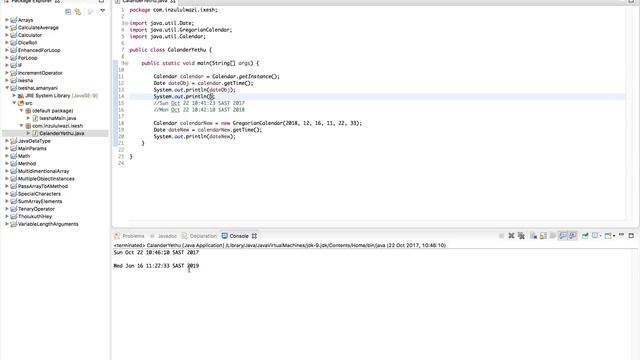This screenshot has width=640, height=360.
Task: Click line 14 System.out.println code
Action: tap(184, 96)
